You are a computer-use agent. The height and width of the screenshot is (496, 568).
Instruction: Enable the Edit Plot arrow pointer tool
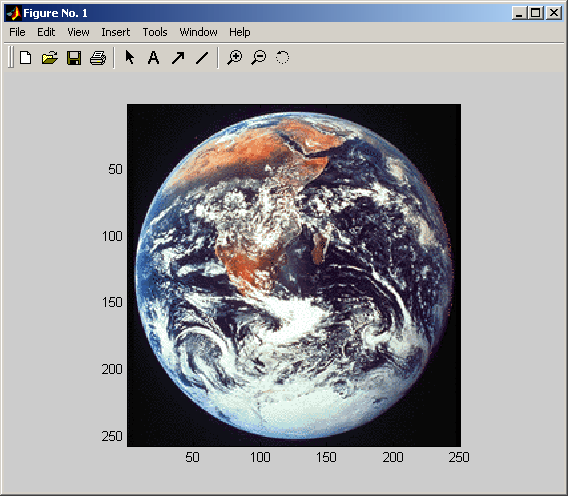(130, 58)
